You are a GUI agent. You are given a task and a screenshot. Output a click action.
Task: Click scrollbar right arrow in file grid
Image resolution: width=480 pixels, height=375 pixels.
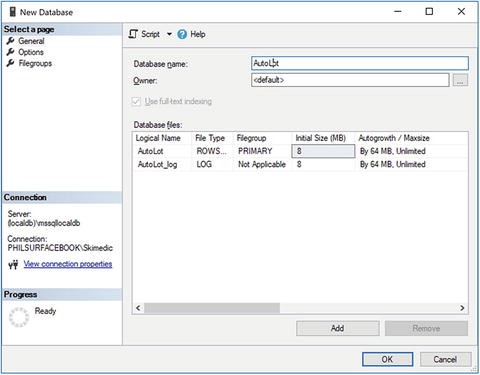(x=462, y=308)
